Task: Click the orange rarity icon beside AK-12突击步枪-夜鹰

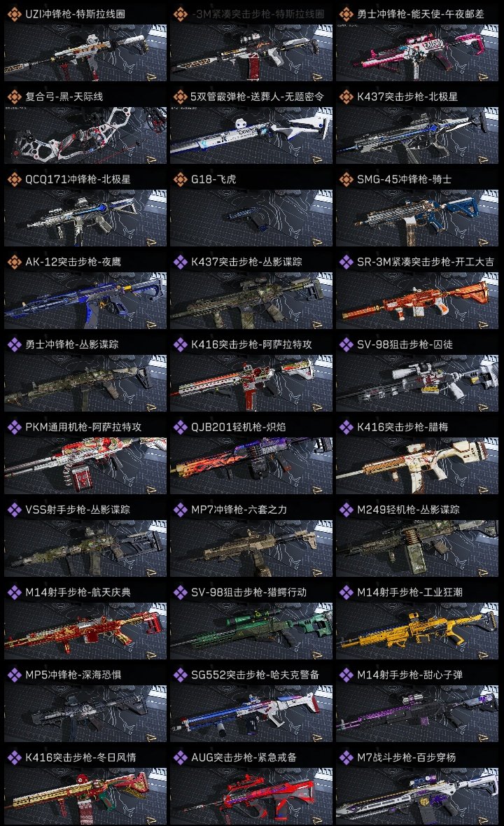Action: pyautogui.click(x=14, y=262)
